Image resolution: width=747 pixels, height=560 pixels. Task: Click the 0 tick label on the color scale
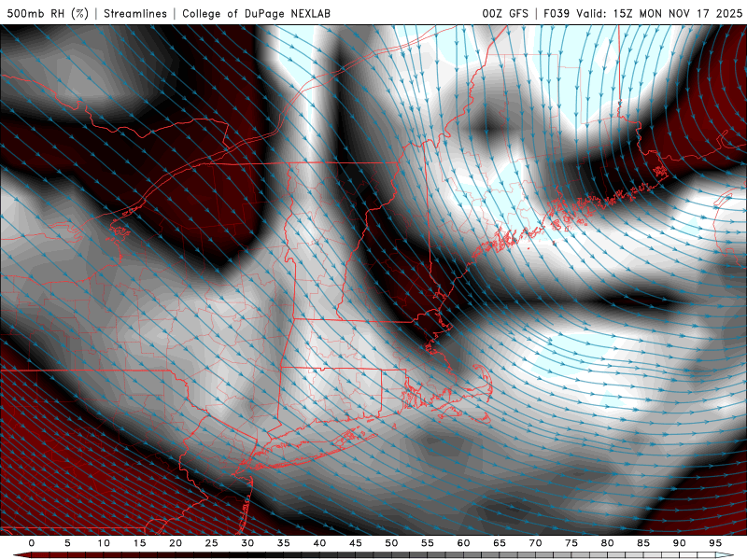[x=32, y=543]
